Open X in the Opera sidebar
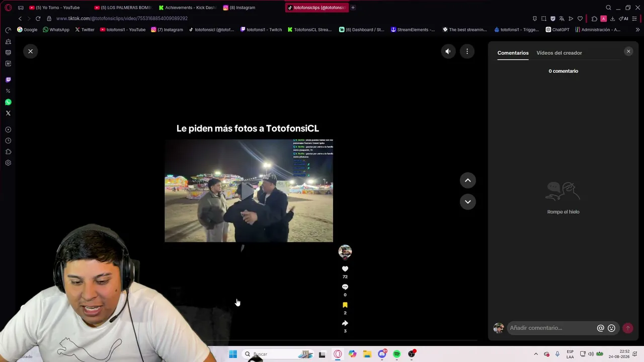Viewport: 644px width, 362px height. [x=8, y=113]
